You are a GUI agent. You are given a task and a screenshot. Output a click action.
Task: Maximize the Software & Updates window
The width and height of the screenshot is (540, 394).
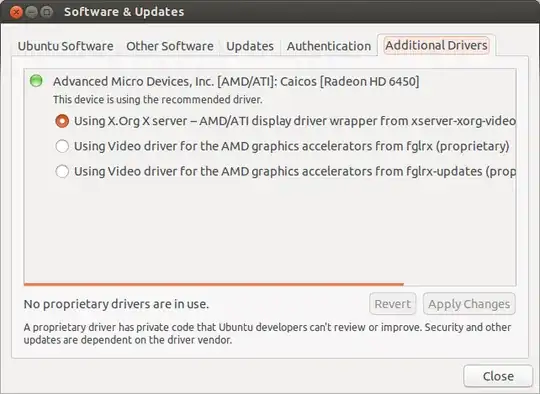47,12
